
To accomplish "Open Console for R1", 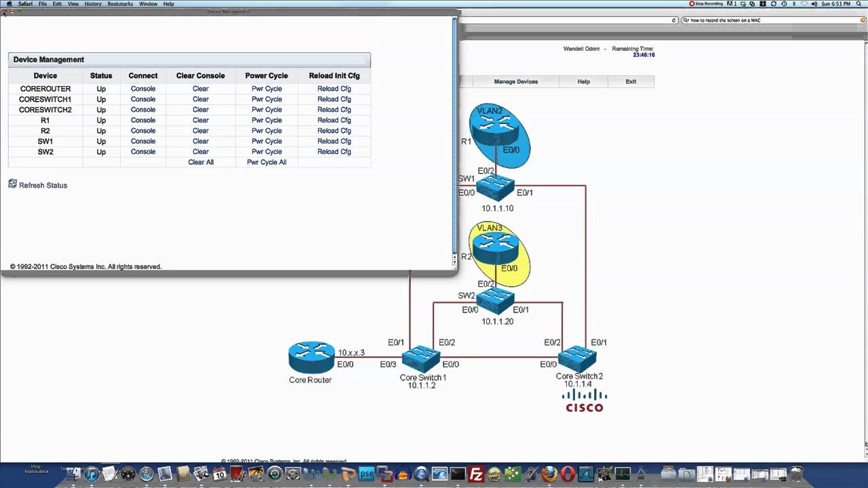I will pyautogui.click(x=143, y=120).
